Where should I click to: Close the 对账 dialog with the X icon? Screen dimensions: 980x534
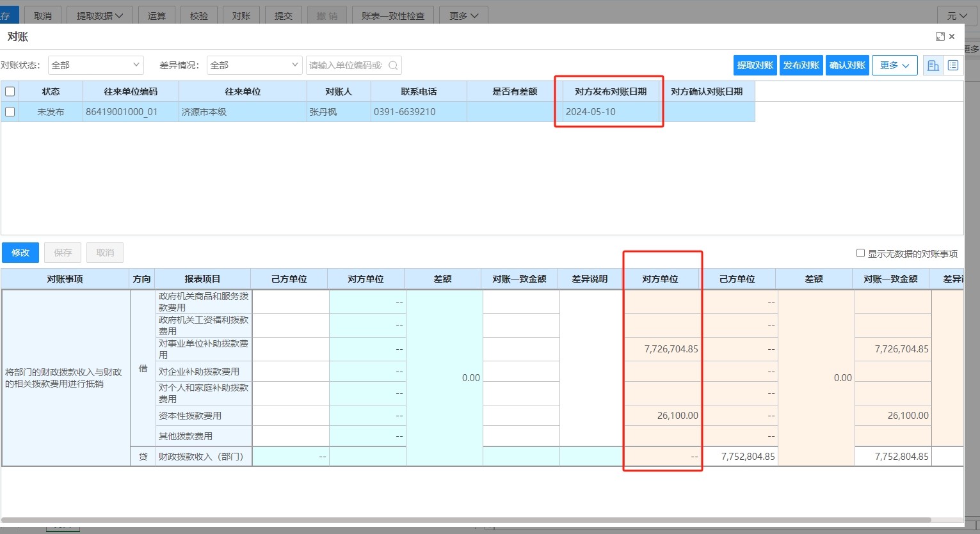point(952,36)
